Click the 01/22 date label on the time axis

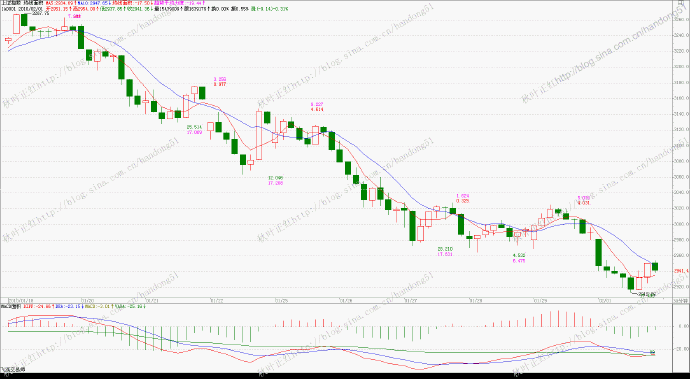[x=217, y=301]
